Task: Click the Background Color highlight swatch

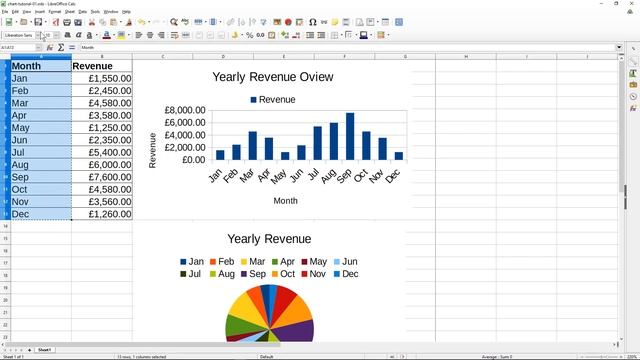Action: pyautogui.click(x=121, y=35)
